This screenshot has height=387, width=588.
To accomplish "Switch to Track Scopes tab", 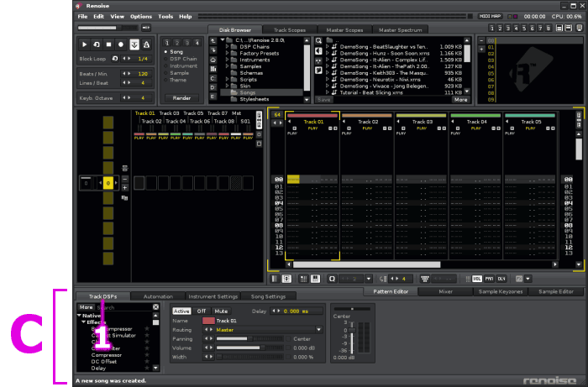I will [x=290, y=30].
